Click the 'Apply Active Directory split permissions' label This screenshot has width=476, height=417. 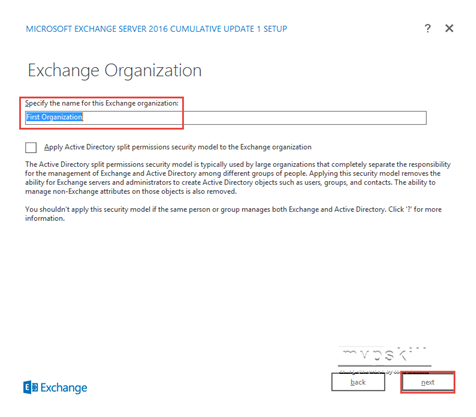coord(178,147)
